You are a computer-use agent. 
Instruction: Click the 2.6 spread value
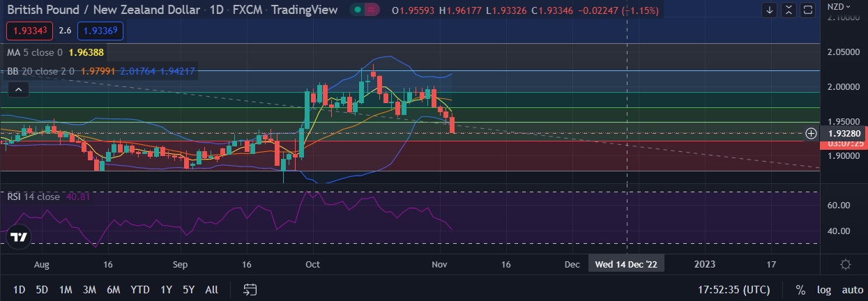pyautogui.click(x=65, y=31)
